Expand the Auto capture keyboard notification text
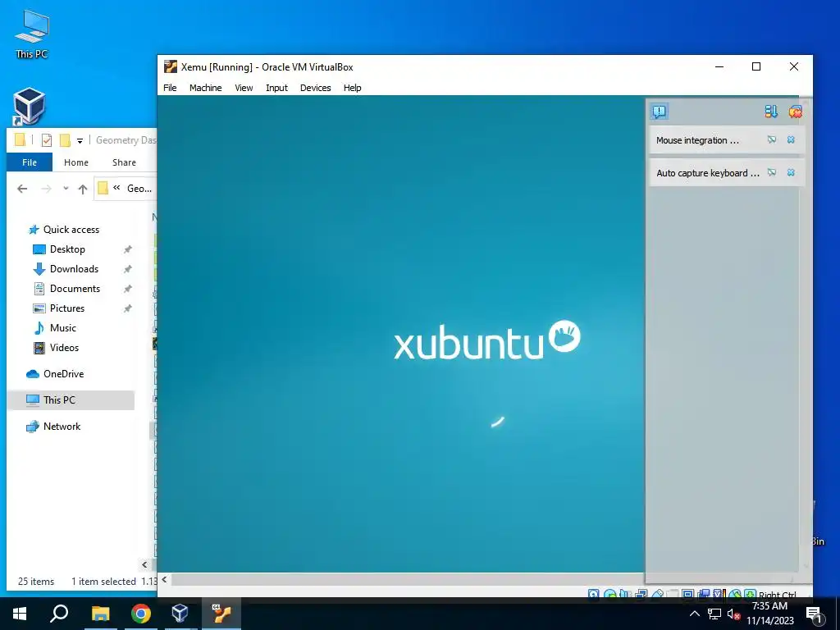The height and width of the screenshot is (630, 840). 708,173
